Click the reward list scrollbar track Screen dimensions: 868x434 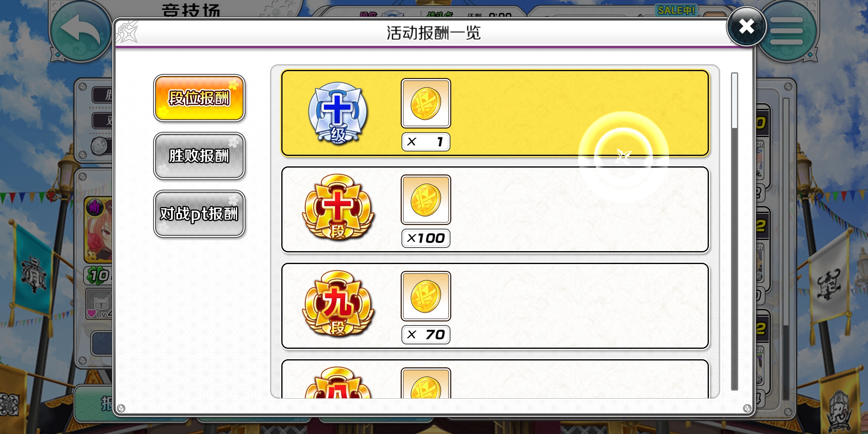click(735, 231)
